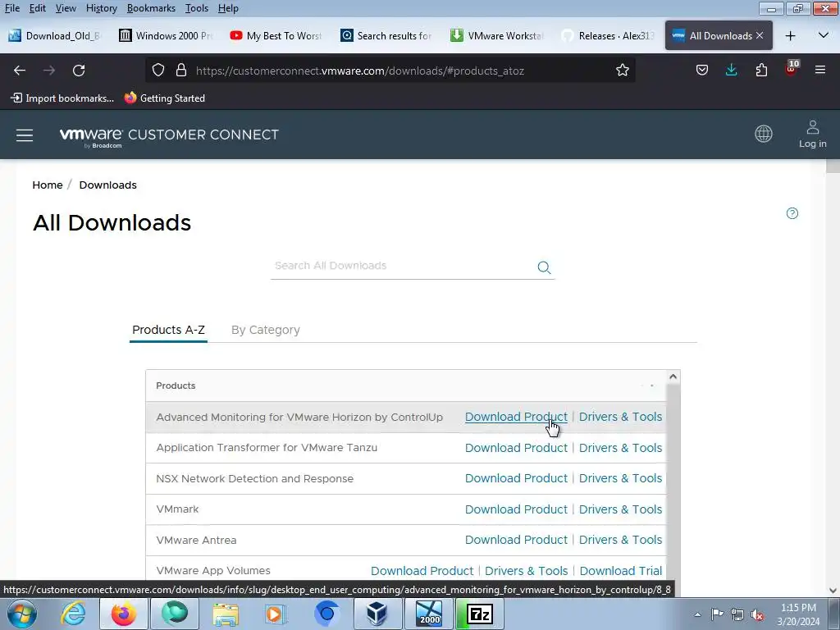Open the Edit menu
This screenshot has height=630, width=840.
37,8
